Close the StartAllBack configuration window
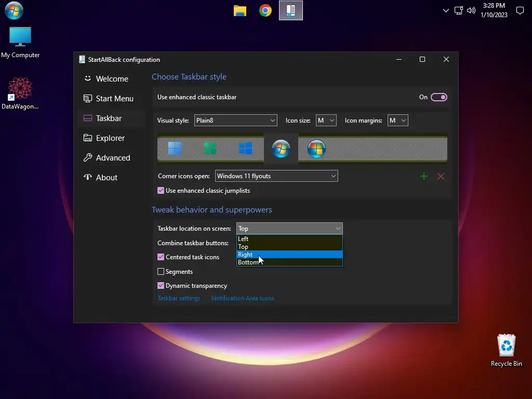 (446, 59)
